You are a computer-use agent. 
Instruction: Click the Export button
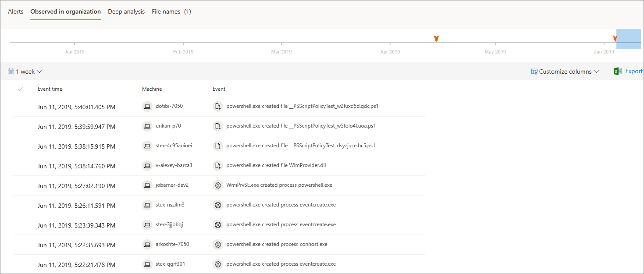(633, 71)
